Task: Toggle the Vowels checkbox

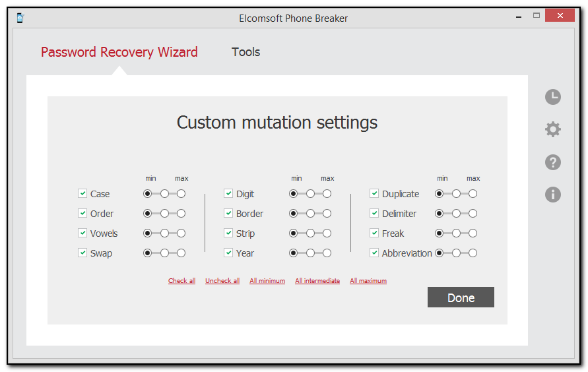Action: (x=82, y=233)
